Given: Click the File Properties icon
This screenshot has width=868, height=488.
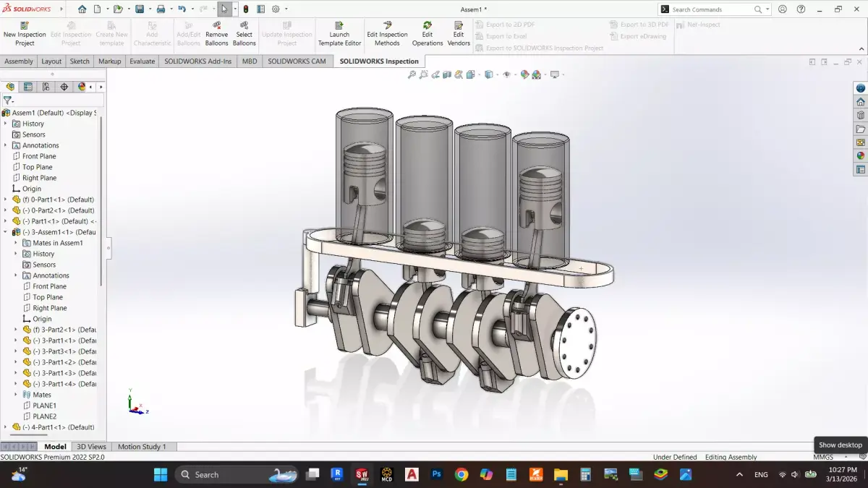Looking at the screenshot, I should point(260,9).
